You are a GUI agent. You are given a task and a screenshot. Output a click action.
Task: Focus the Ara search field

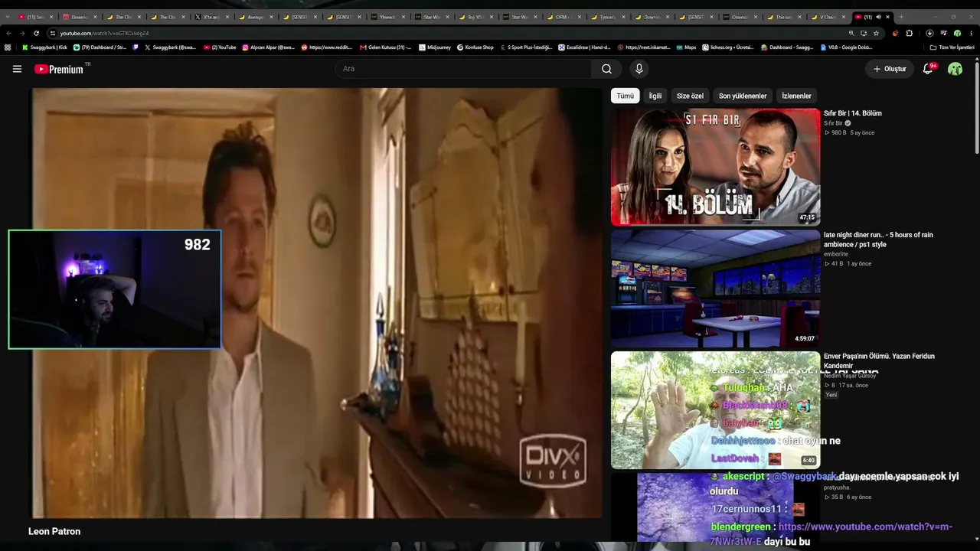463,69
